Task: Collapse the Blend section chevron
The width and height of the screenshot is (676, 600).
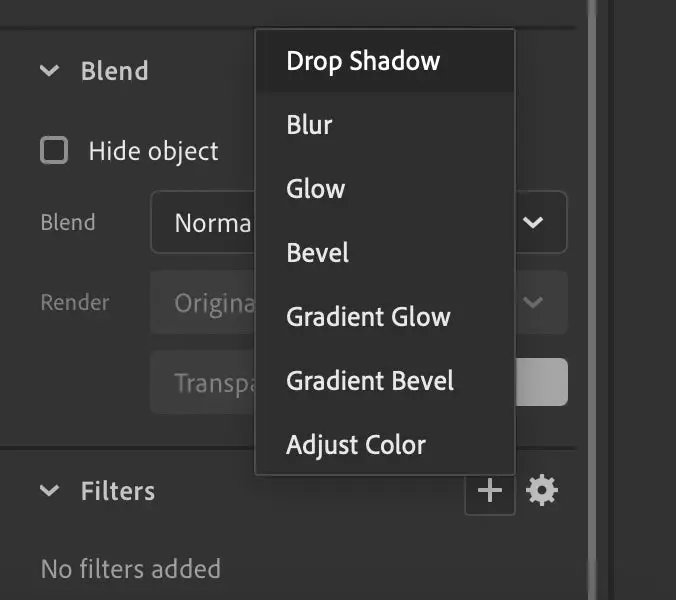Action: 49,71
